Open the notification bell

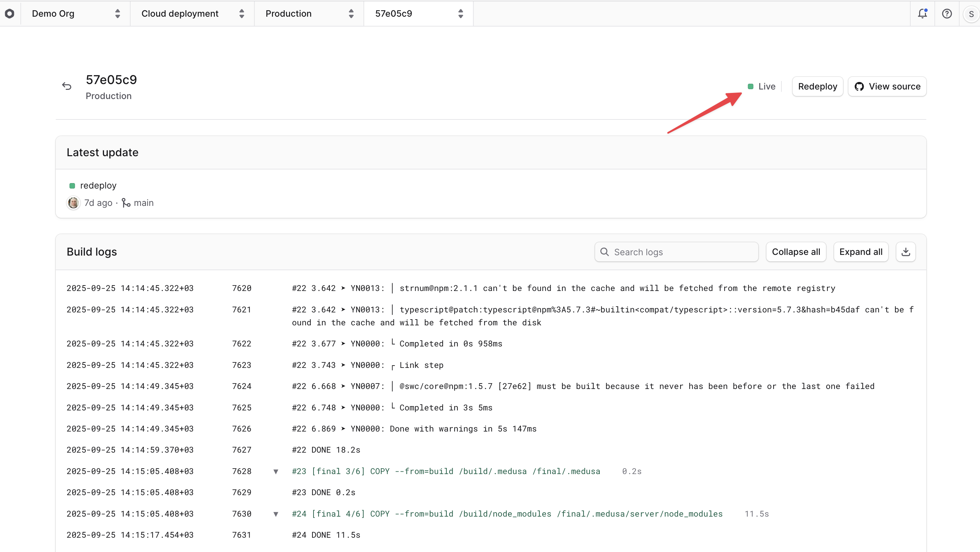point(922,13)
